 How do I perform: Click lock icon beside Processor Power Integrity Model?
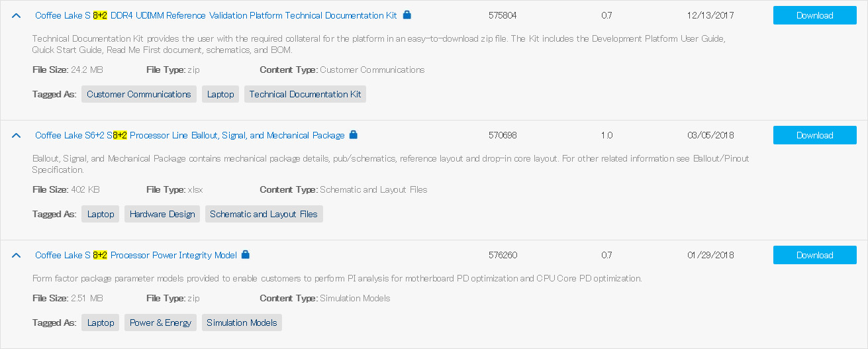(245, 254)
